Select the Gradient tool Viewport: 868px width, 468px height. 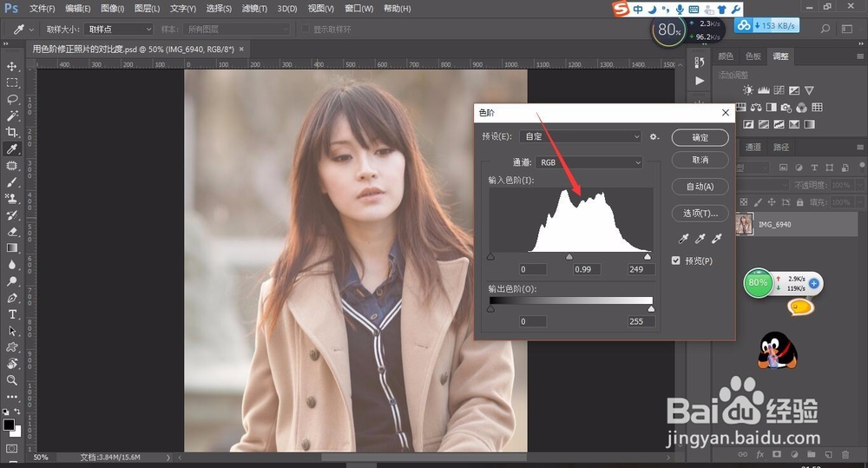[11, 248]
